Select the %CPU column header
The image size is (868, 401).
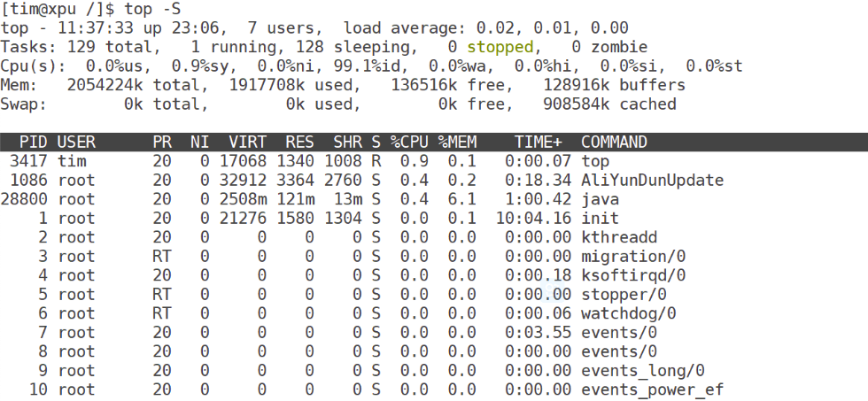410,143
